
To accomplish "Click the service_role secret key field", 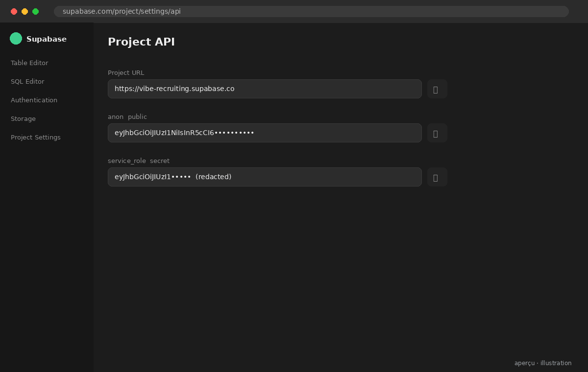I will [265, 177].
